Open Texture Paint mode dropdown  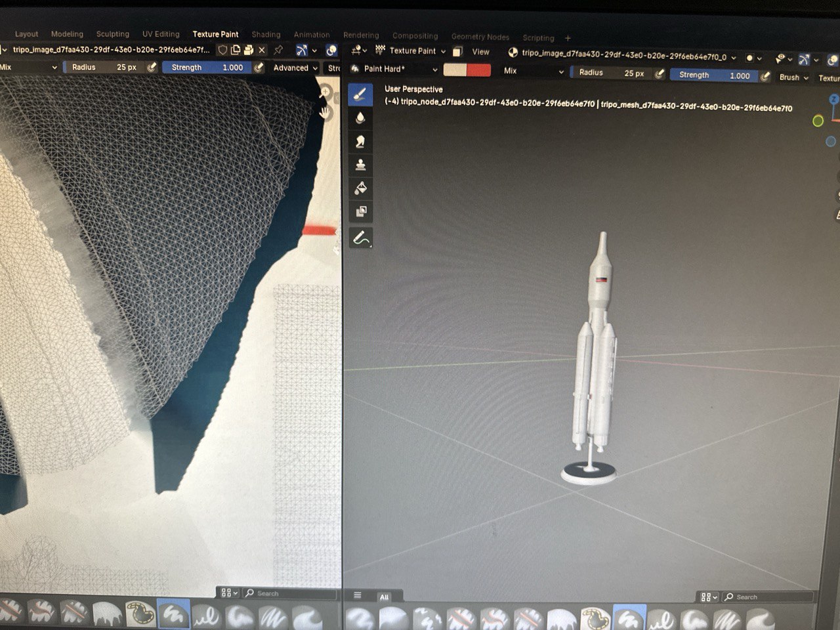(411, 51)
